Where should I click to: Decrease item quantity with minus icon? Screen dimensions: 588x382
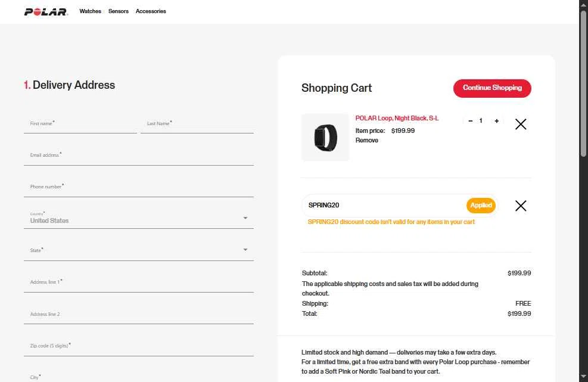[470, 121]
